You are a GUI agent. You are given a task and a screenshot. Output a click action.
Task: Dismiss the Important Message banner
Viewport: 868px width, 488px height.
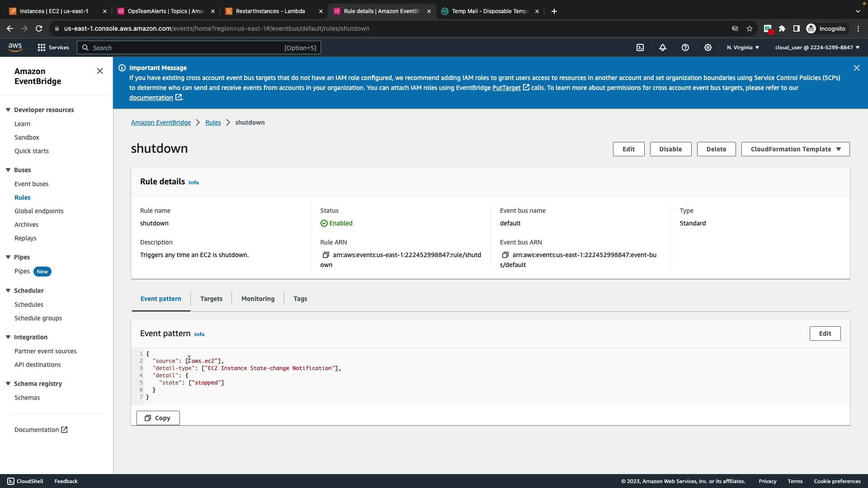(x=856, y=68)
